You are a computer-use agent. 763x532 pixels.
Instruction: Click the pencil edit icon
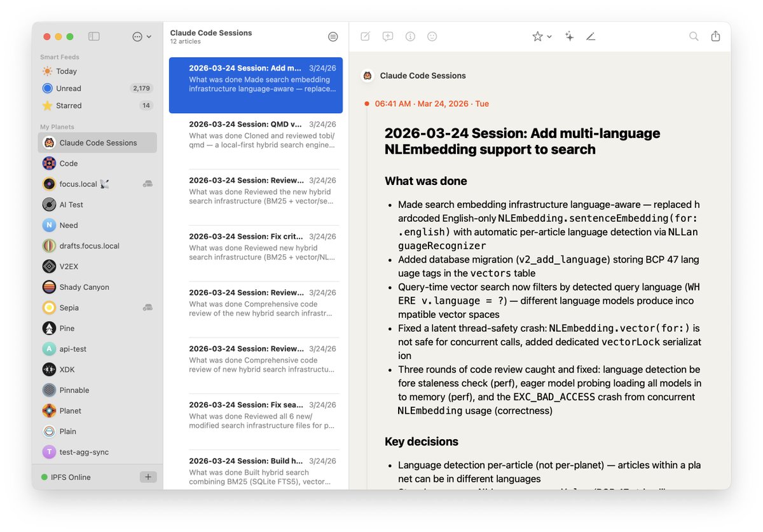coord(591,37)
